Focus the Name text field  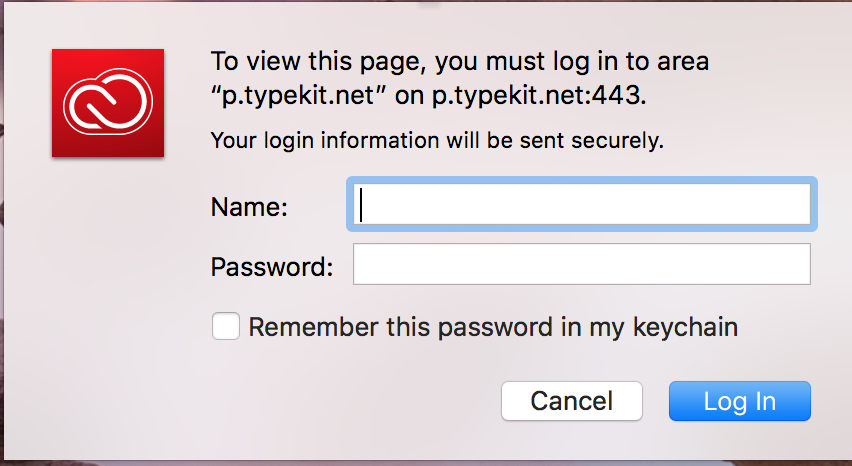(x=581, y=204)
